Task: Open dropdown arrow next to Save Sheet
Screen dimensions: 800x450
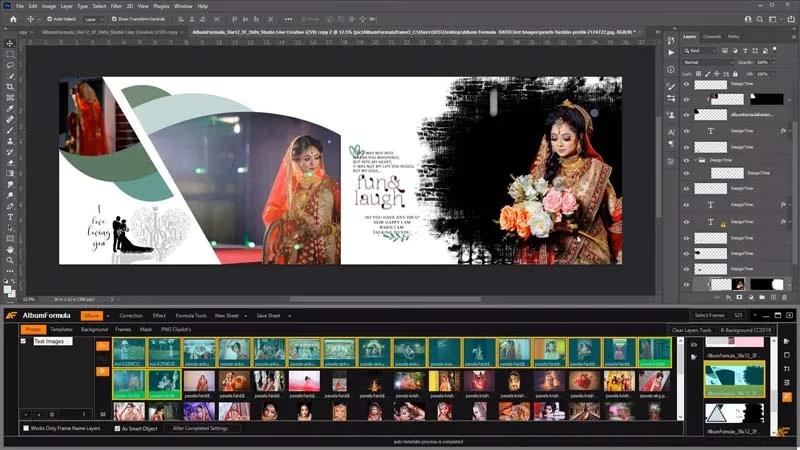Action: click(x=289, y=316)
